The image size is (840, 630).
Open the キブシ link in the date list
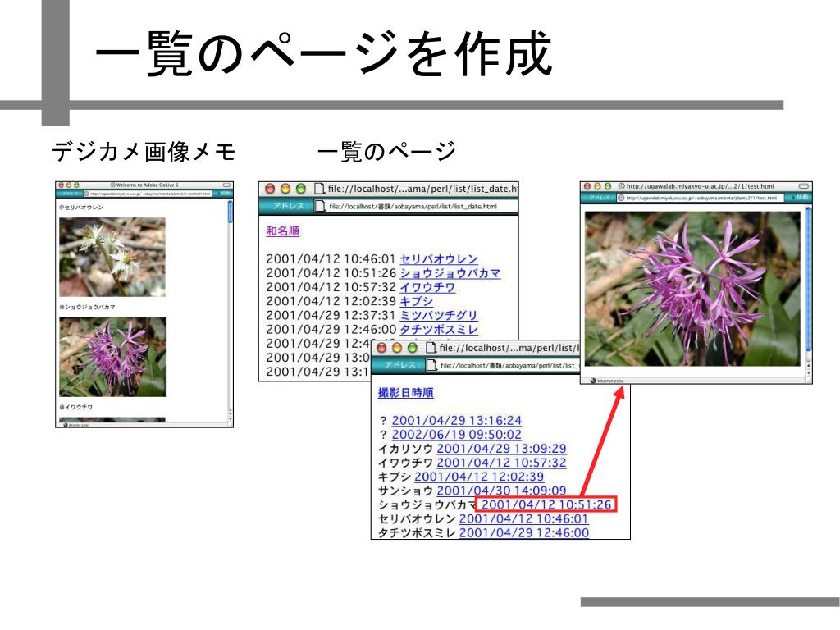point(416,301)
